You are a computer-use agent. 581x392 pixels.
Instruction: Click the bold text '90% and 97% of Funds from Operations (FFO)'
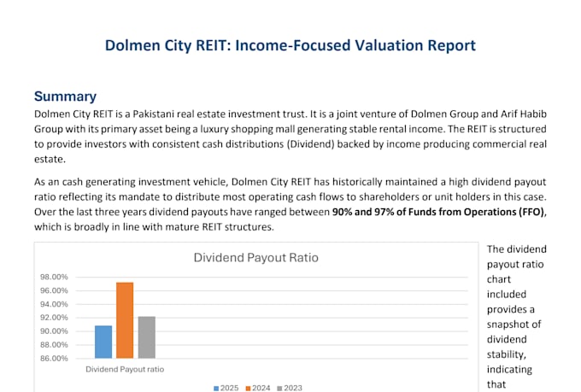coord(438,212)
